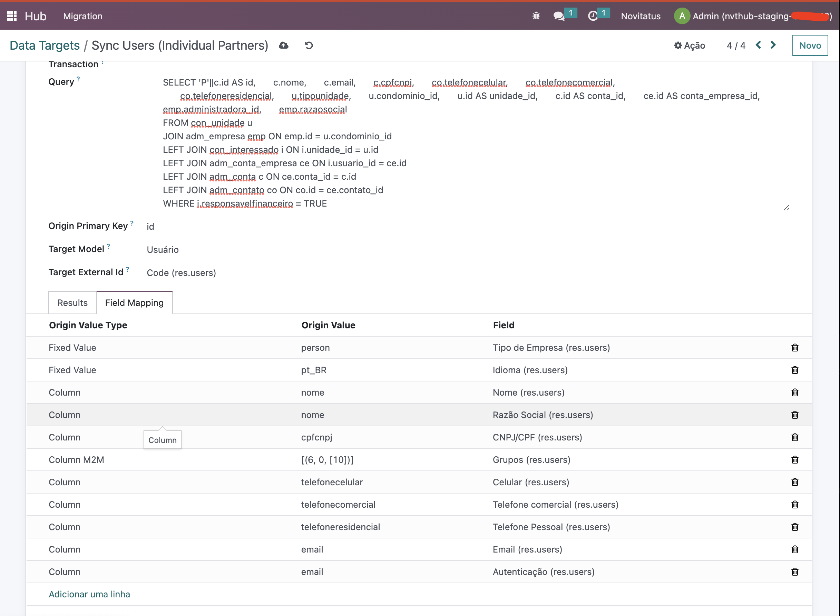Delete the Nome (res.users) mapping row
Image resolution: width=840 pixels, height=616 pixels.
pos(795,392)
